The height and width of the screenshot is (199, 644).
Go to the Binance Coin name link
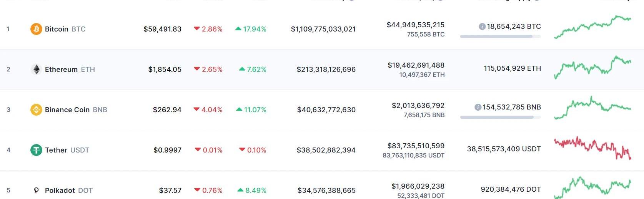point(67,110)
